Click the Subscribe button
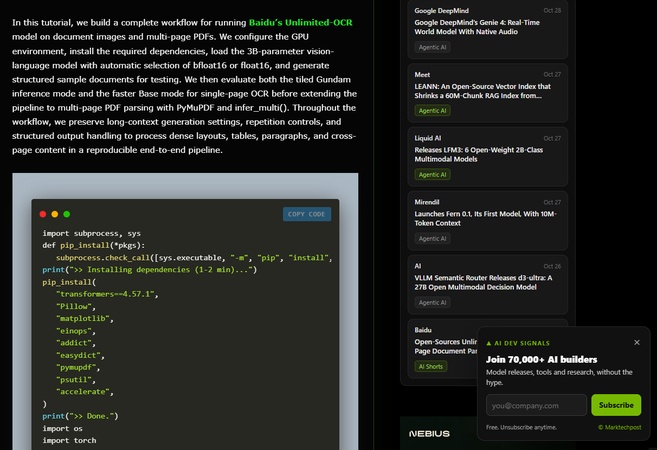This screenshot has height=450, width=657. tap(616, 405)
